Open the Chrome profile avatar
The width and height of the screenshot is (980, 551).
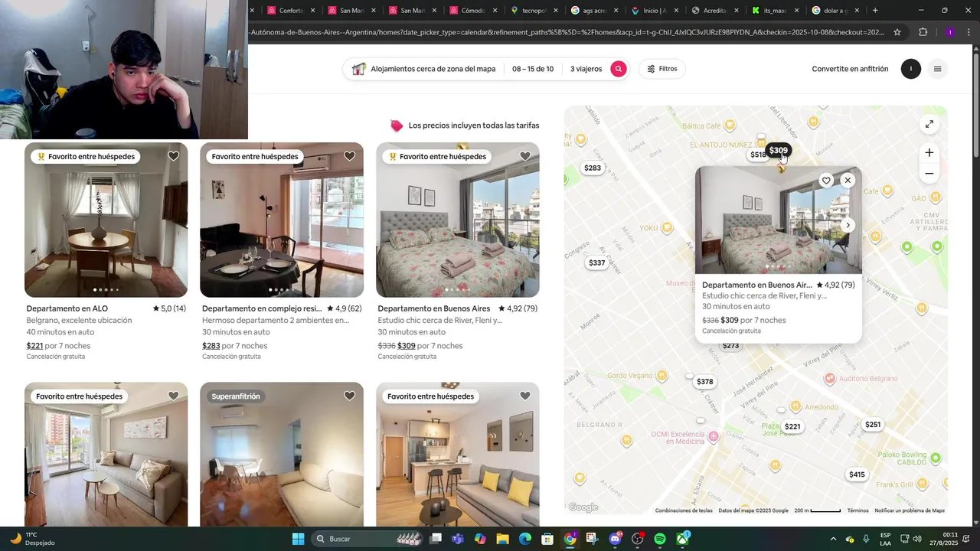950,32
